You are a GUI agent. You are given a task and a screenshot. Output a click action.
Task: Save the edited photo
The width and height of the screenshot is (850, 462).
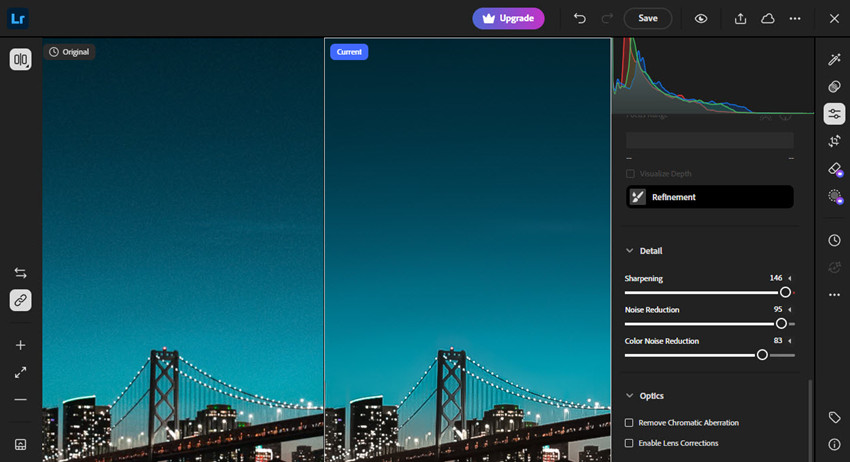point(648,18)
